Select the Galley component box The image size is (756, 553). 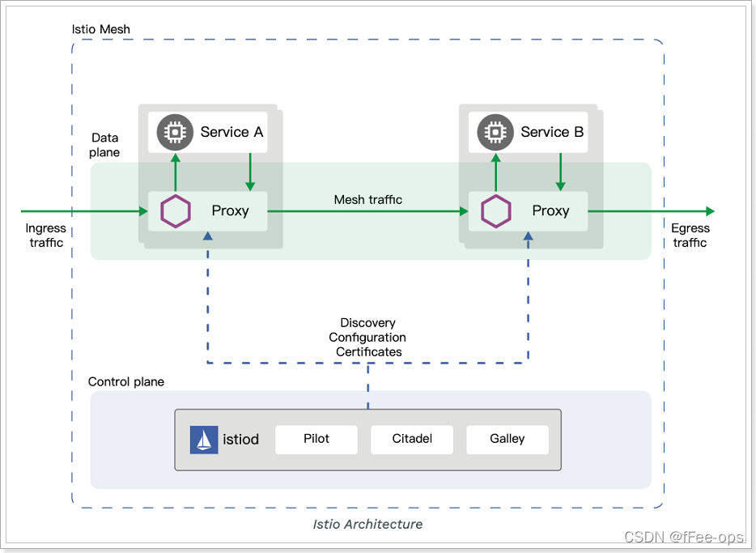(x=508, y=439)
